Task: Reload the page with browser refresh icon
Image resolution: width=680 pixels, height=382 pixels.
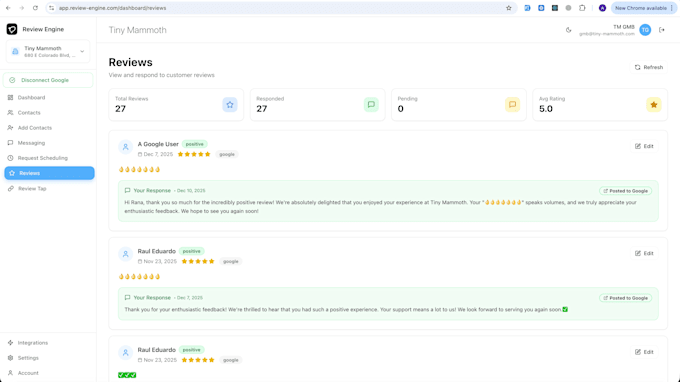Action: click(x=35, y=8)
